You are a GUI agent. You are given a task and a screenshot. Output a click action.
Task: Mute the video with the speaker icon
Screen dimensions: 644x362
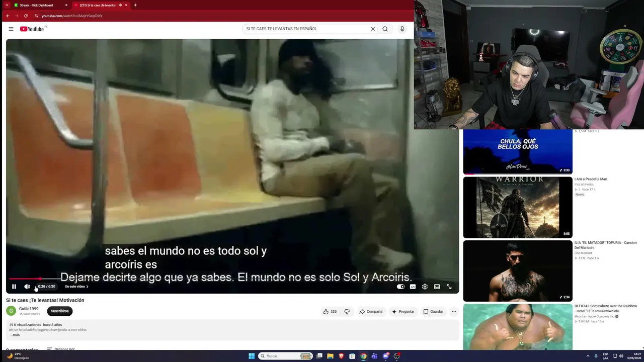27,287
